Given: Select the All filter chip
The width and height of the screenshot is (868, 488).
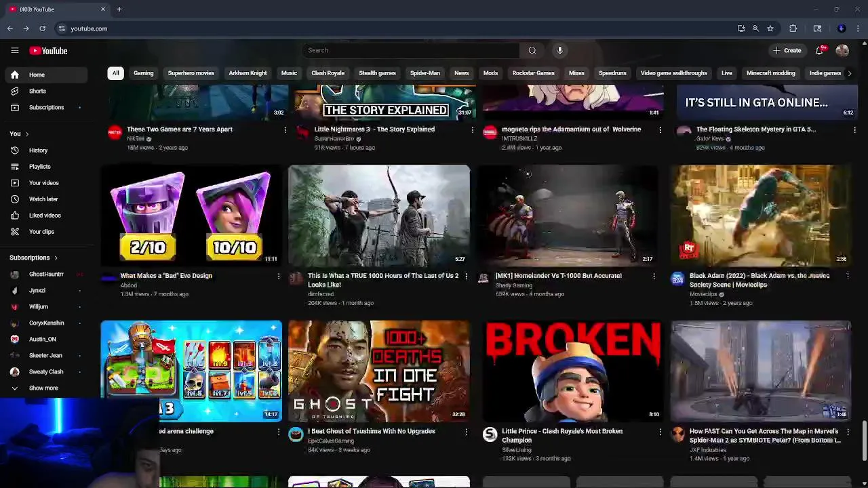Looking at the screenshot, I should pyautogui.click(x=115, y=73).
